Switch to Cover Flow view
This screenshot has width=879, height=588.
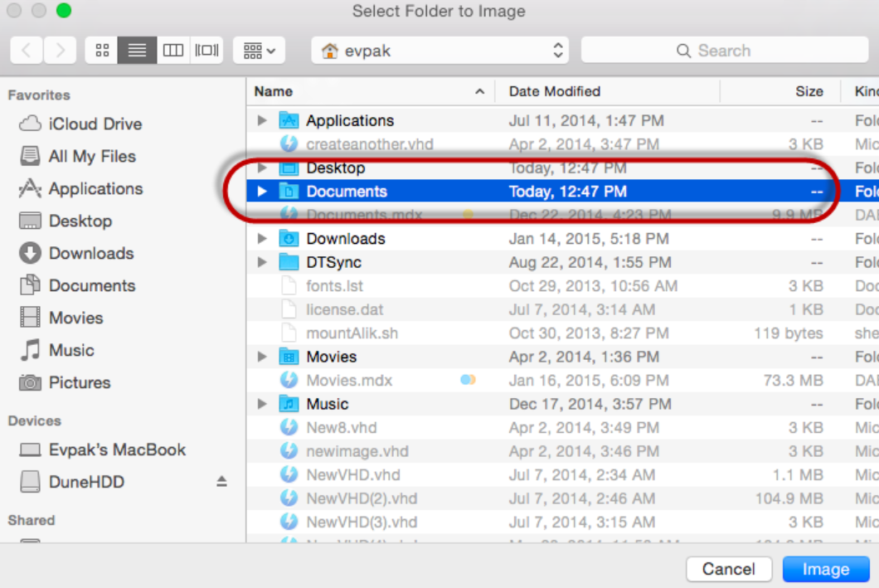206,51
